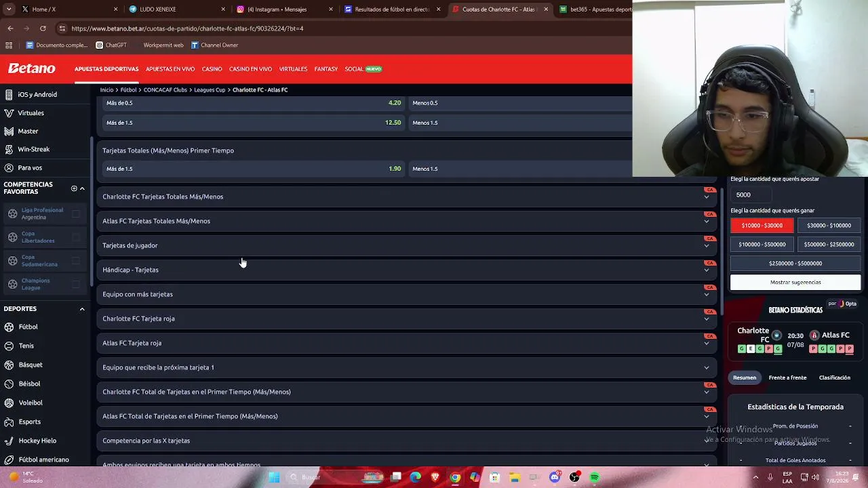This screenshot has height=488, width=868.
Task: Bet on Más de 1.5 odds 1.90
Action: 252,169
